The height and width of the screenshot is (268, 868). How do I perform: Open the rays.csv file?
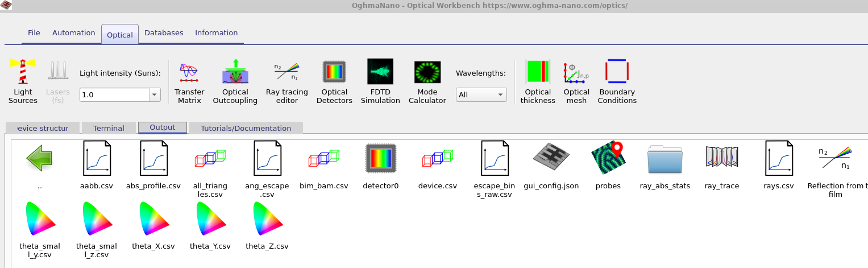point(779,165)
